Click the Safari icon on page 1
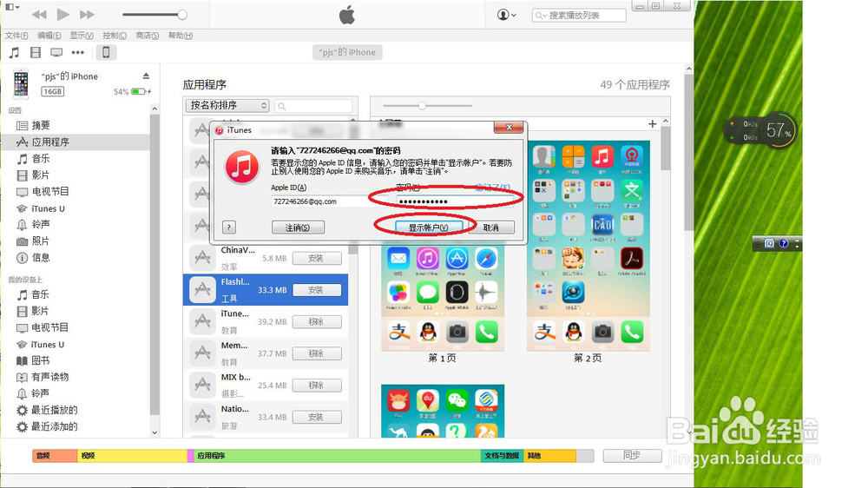Viewport: 868px width, 488px height. 486,259
